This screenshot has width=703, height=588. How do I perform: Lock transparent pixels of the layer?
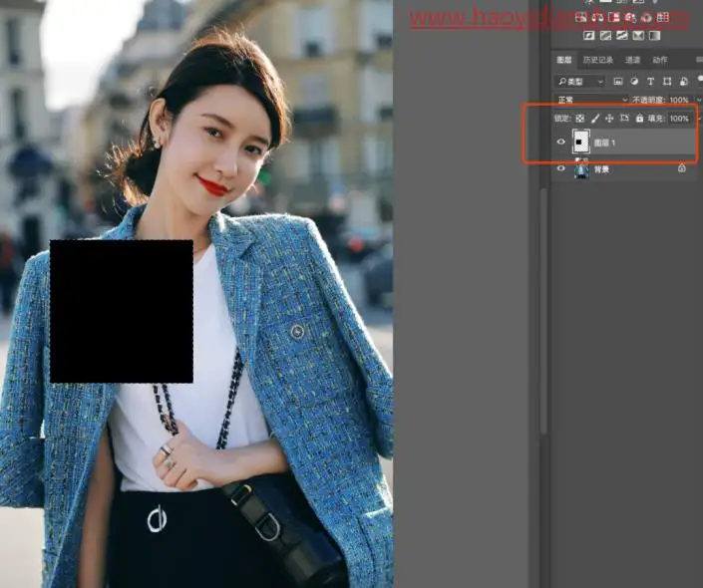point(579,119)
